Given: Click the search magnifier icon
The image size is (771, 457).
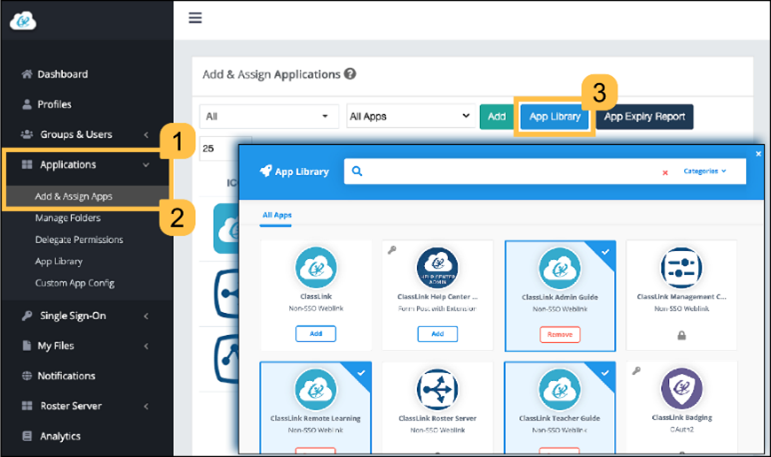Looking at the screenshot, I should 357,171.
